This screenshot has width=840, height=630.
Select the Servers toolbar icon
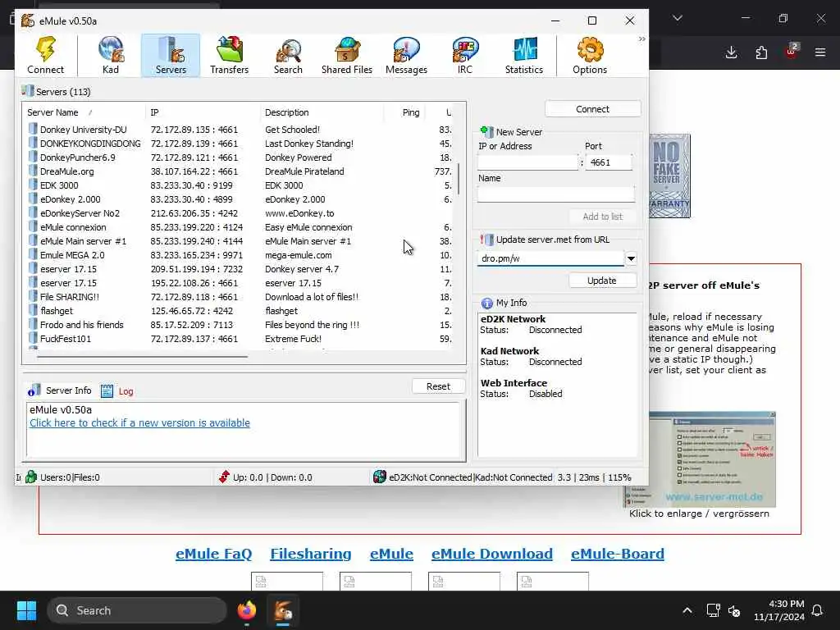171,56
